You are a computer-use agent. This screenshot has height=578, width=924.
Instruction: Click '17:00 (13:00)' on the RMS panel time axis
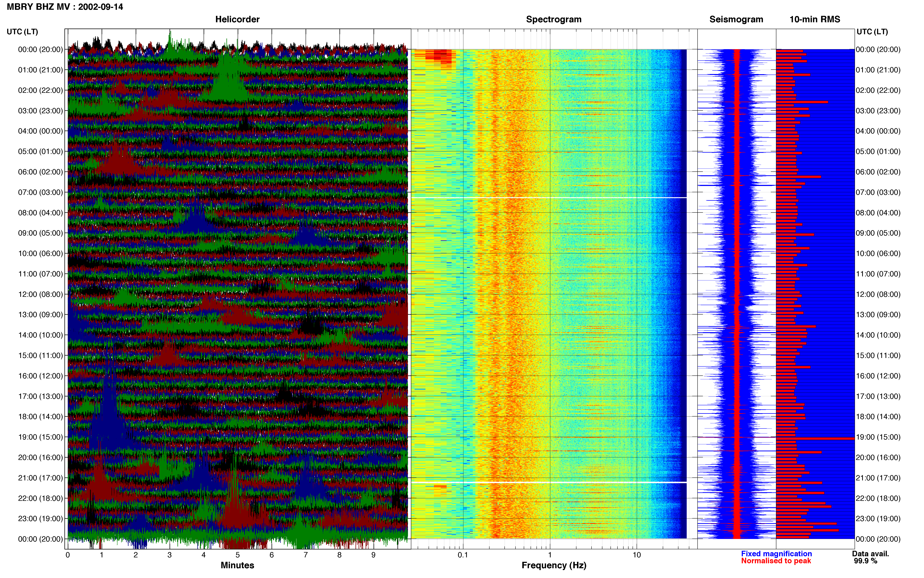tap(878, 396)
